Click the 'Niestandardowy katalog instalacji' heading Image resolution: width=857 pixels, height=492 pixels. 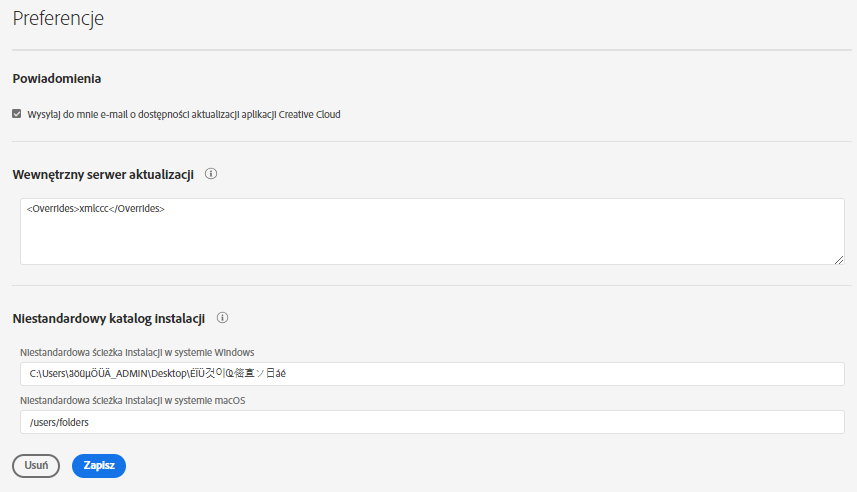click(x=109, y=319)
